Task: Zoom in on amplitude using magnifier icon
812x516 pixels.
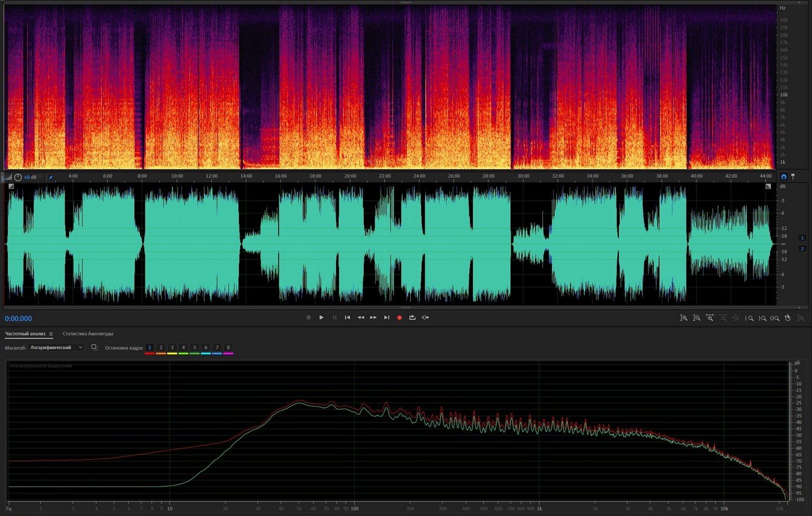Action: (x=684, y=318)
